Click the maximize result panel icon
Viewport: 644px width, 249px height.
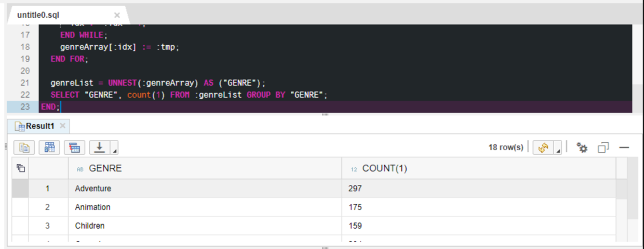coord(602,148)
